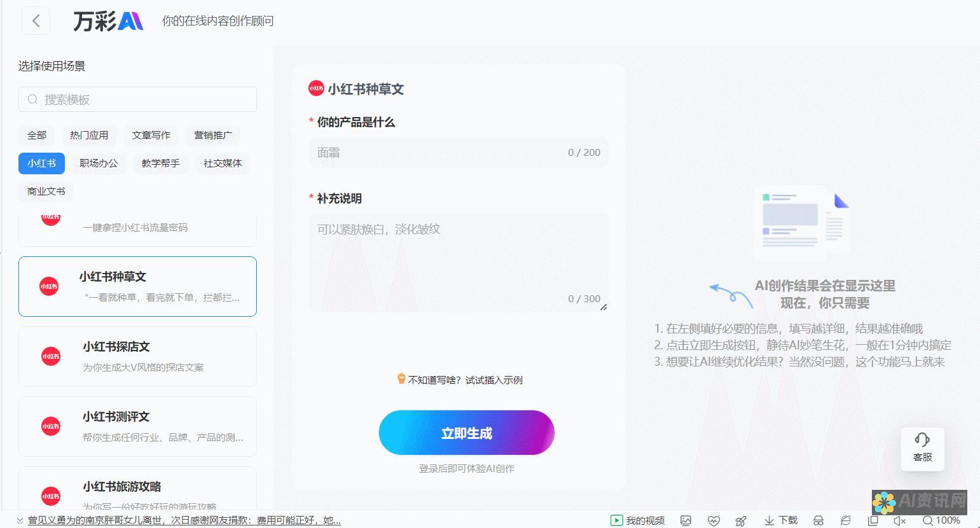Click the 选择使用场景 heading
Image resolution: width=980 pixels, height=528 pixels.
(52, 66)
